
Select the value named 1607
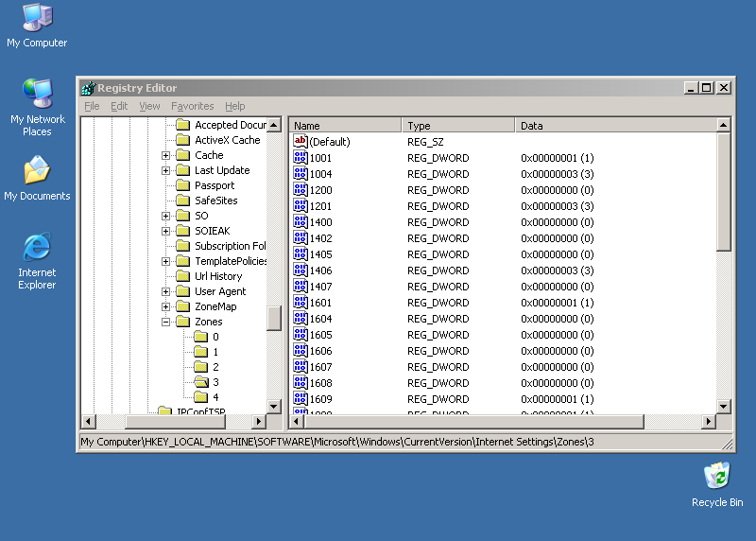pyautogui.click(x=320, y=367)
